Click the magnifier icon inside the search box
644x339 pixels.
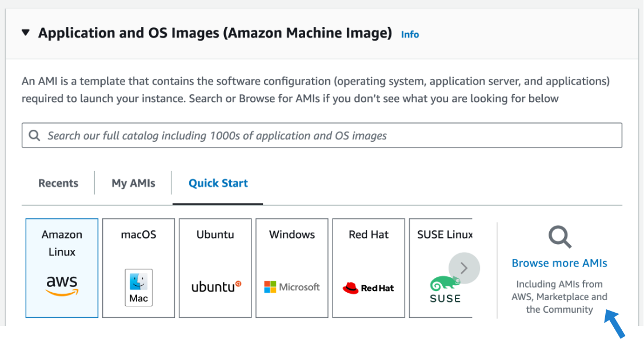(x=34, y=135)
